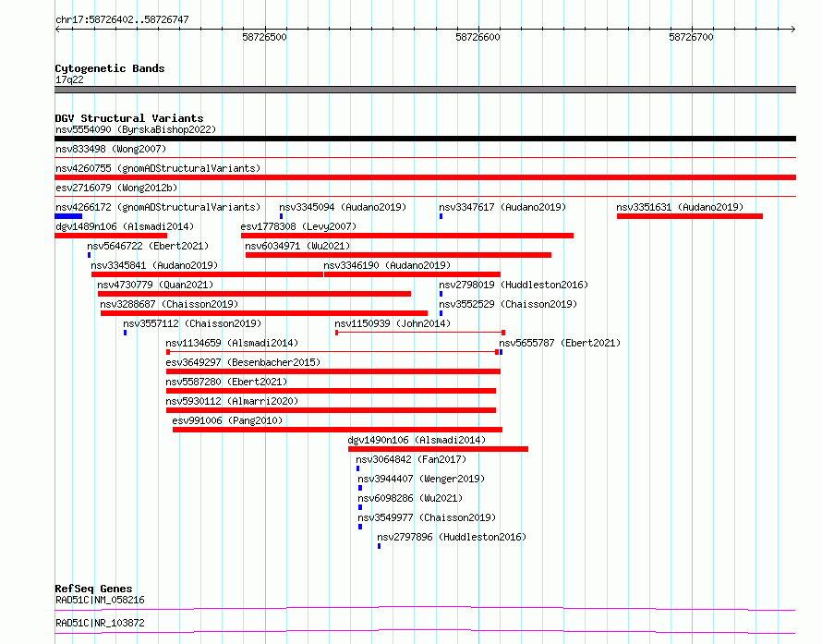Select dgv1489n106 (Alsmadi2014) label

(x=125, y=226)
